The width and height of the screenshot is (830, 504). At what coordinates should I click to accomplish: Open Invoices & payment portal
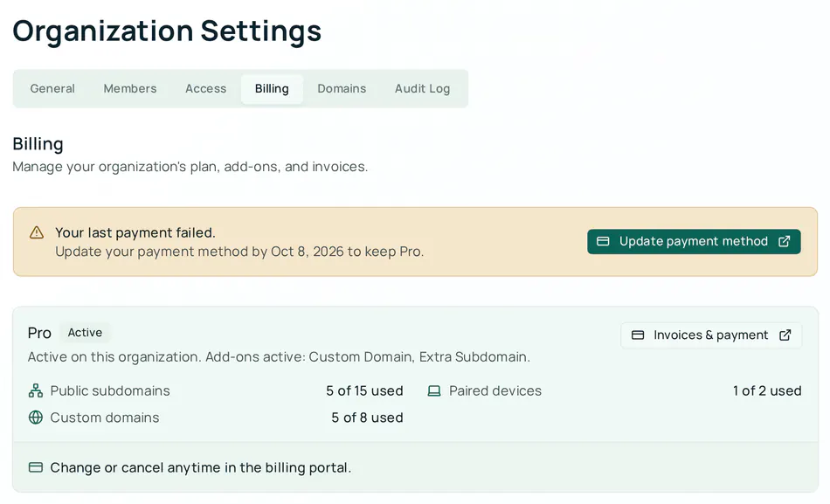(x=711, y=335)
